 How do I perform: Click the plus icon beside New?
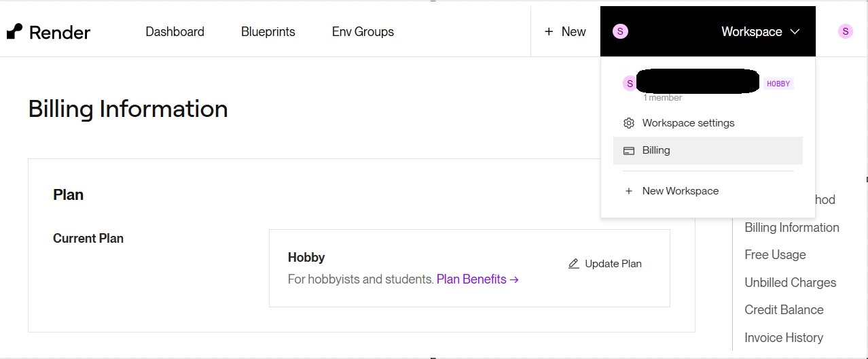click(x=549, y=32)
